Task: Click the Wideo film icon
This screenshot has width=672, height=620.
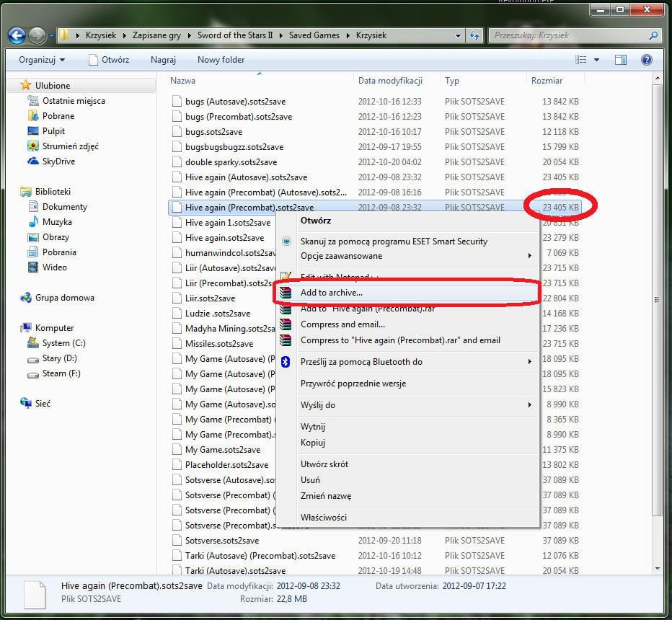Action: pyautogui.click(x=33, y=267)
